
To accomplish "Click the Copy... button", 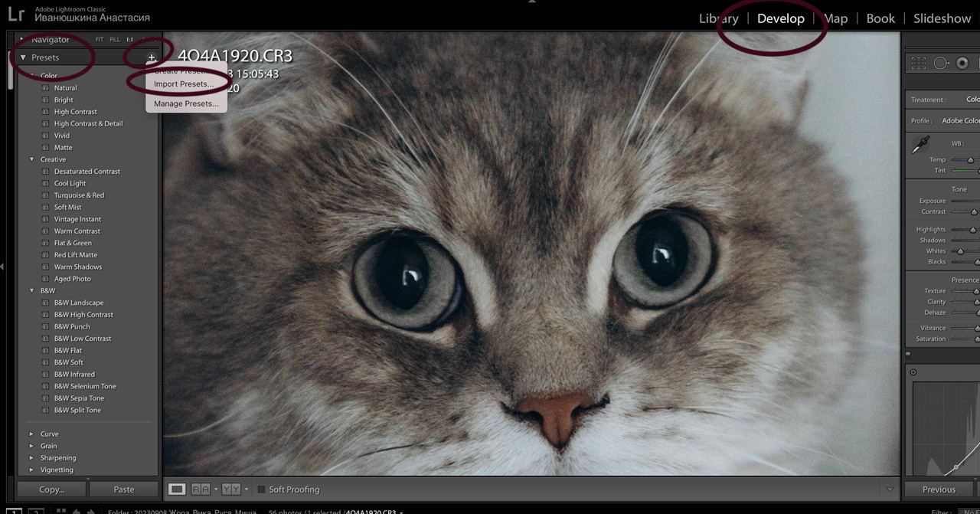I will coord(52,489).
